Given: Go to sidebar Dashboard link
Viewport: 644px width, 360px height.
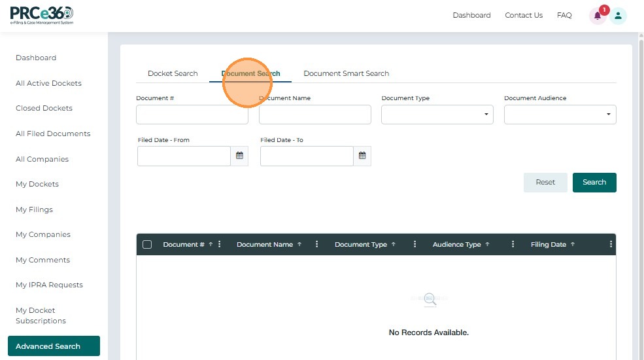Looking at the screenshot, I should pyautogui.click(x=36, y=58).
